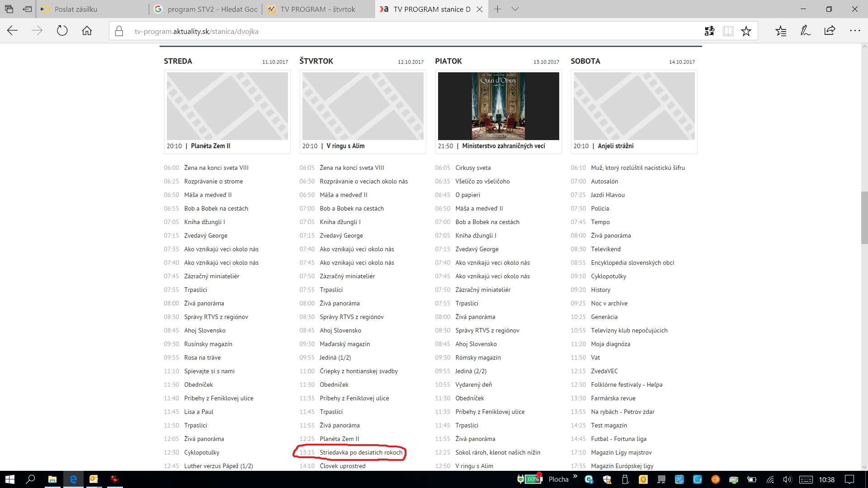The image size is (868, 488).
Task: Open Anjeli strážni featured thumbnail
Action: coord(634,106)
